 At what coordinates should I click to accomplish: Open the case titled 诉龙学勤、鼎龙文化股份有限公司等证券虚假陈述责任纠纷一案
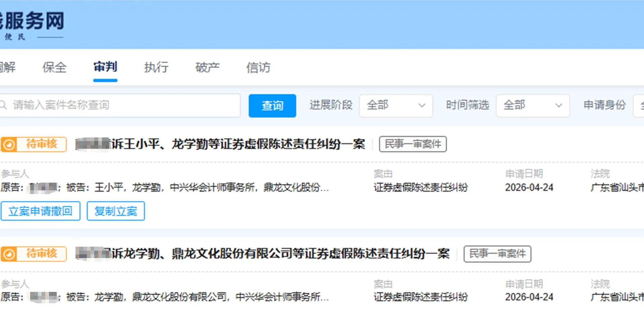(280, 254)
